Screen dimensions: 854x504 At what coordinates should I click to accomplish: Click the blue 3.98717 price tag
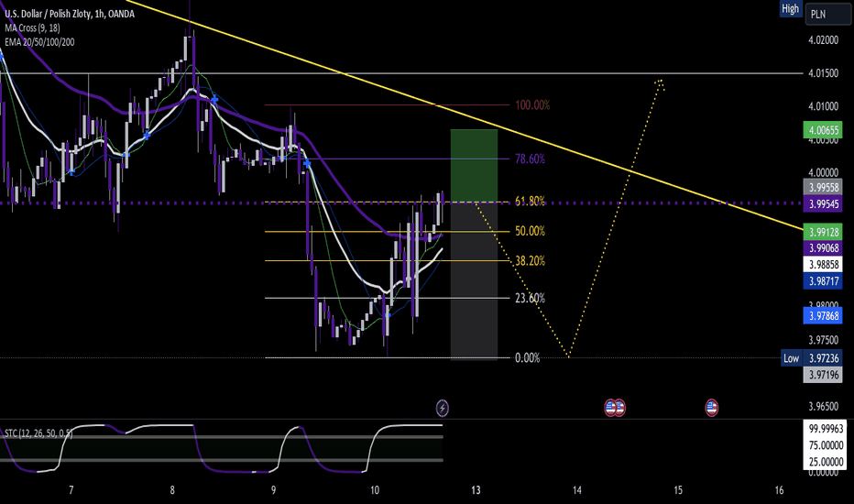823,281
